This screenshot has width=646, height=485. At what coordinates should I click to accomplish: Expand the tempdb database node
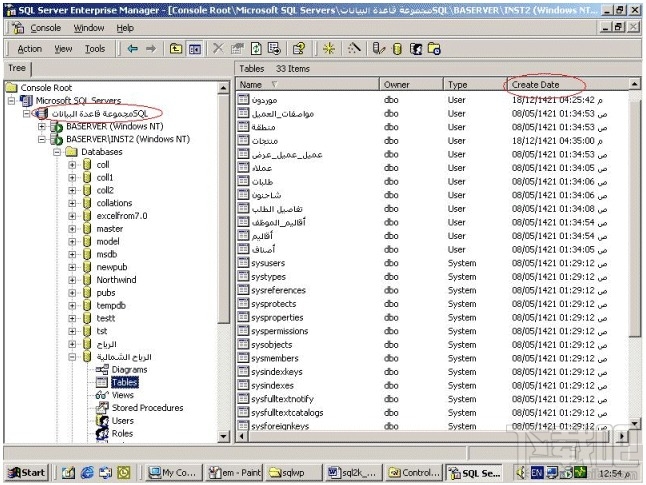(x=72, y=306)
